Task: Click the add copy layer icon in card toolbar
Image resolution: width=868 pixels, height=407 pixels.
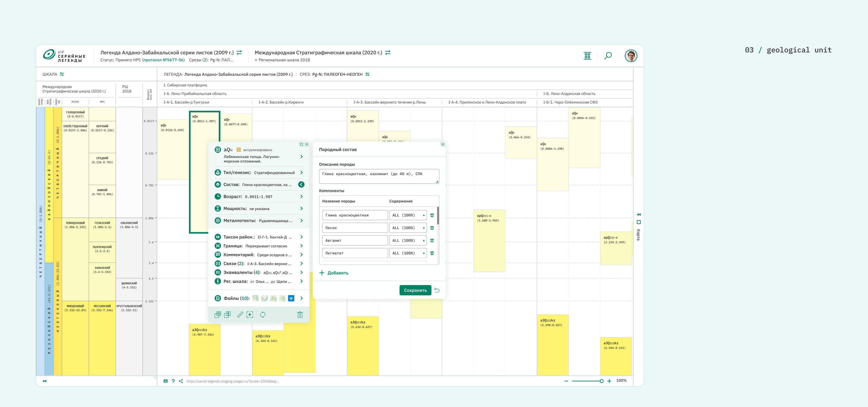Action: click(228, 314)
